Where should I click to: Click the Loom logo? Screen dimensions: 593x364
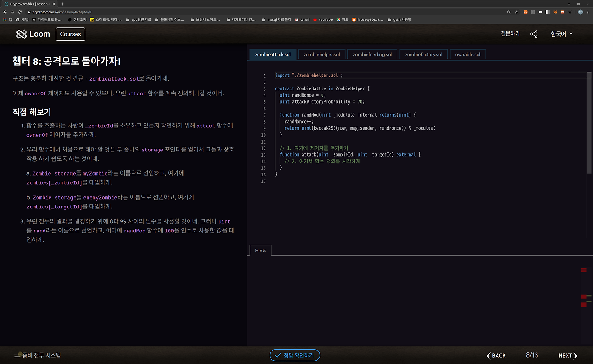point(33,34)
